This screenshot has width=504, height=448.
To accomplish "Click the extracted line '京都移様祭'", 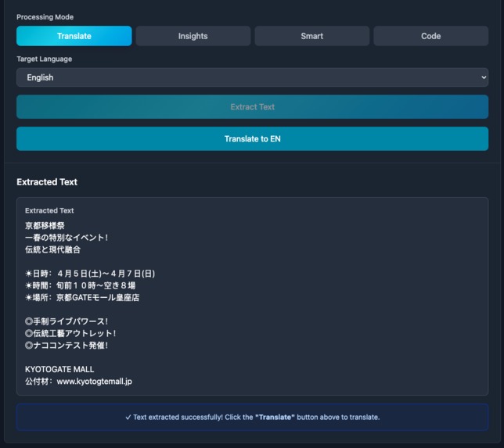I will (45, 225).
